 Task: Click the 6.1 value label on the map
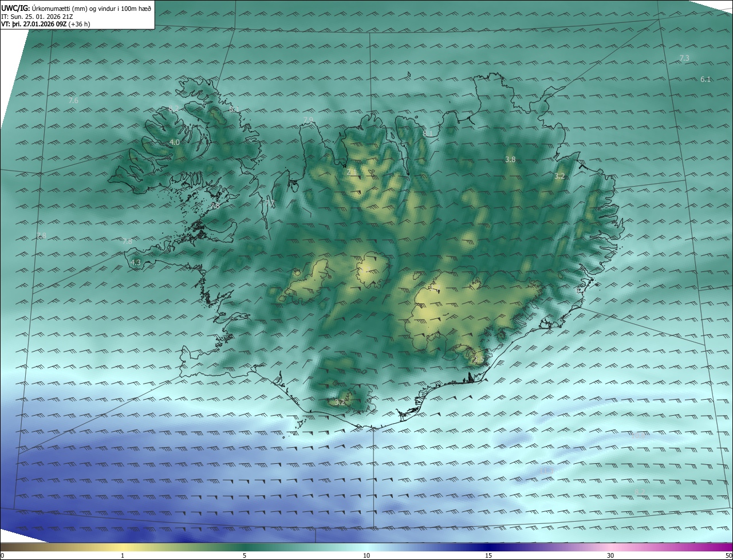tap(706, 80)
